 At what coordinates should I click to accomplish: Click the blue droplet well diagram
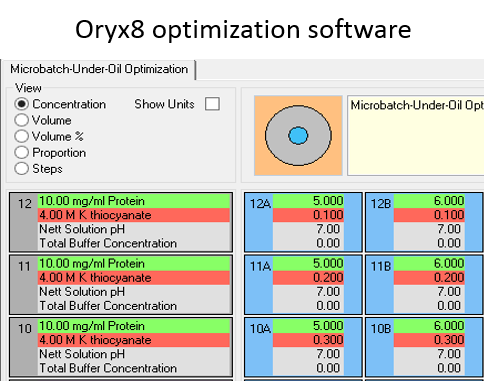tap(298, 135)
